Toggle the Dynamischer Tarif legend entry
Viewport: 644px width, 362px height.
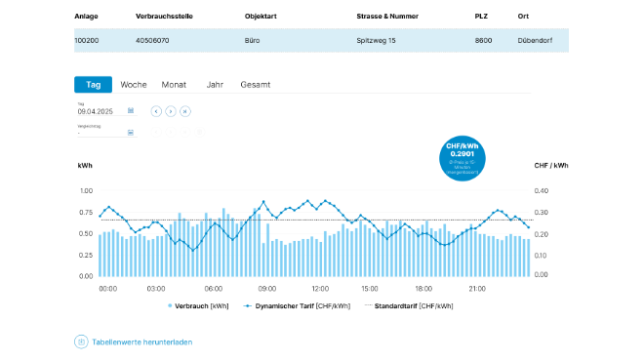297,306
